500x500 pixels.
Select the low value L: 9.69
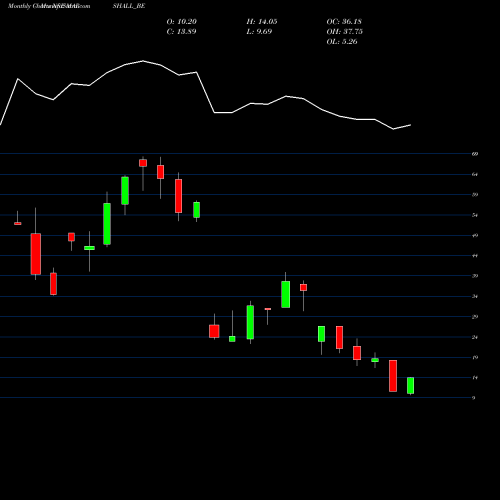click(259, 32)
